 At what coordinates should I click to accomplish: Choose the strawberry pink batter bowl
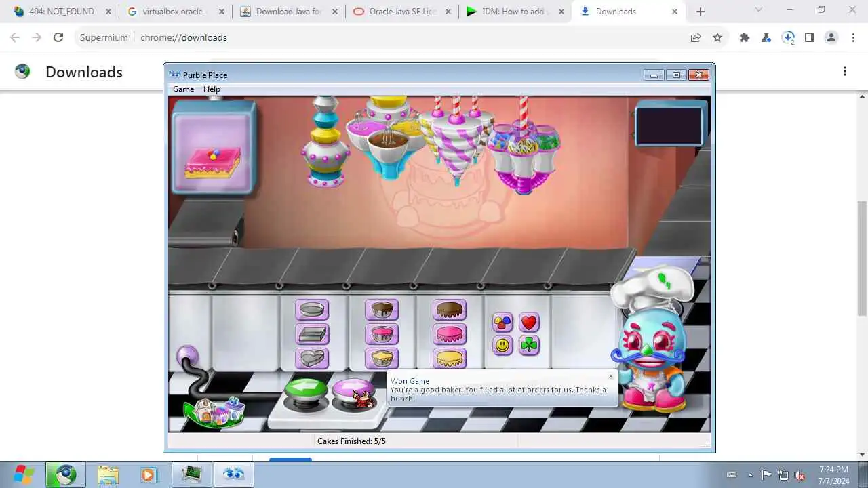click(382, 334)
